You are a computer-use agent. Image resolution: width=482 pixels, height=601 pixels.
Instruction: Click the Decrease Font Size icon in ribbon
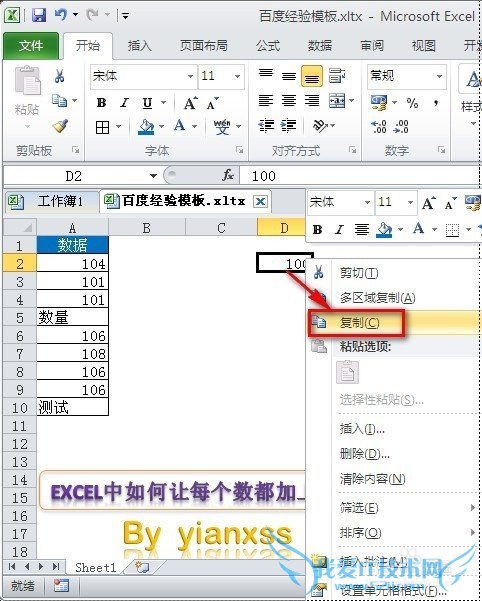(x=213, y=103)
